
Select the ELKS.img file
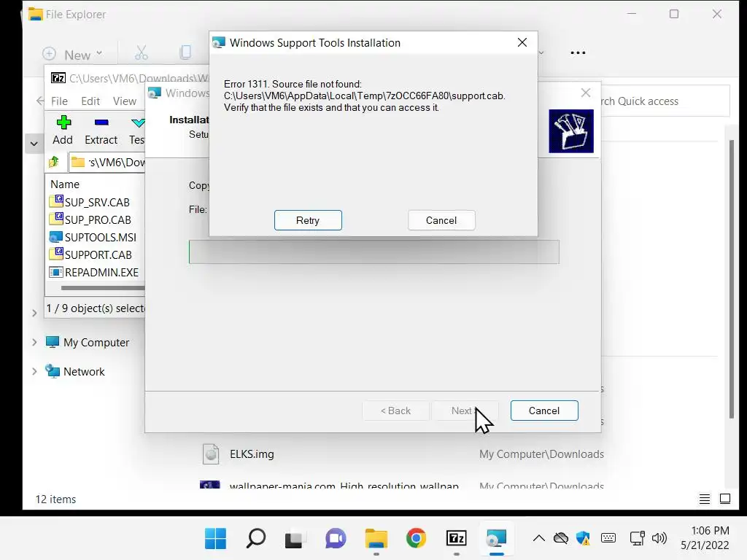pos(403,454)
